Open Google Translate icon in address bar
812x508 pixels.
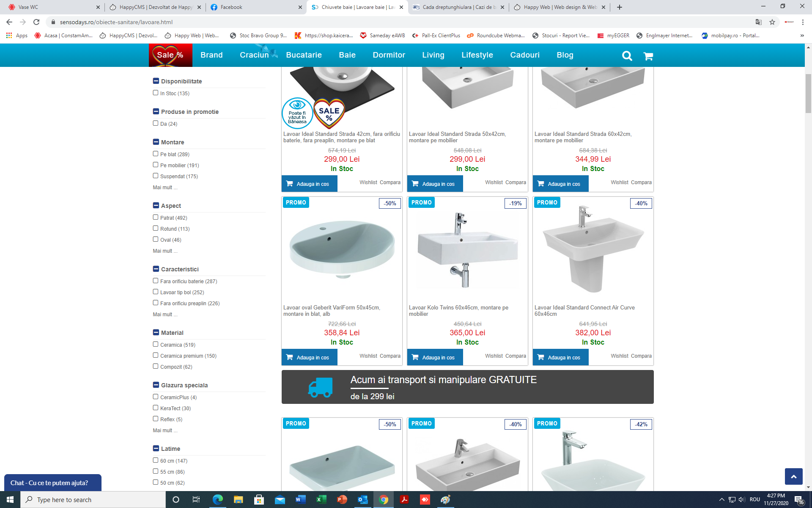(x=759, y=22)
